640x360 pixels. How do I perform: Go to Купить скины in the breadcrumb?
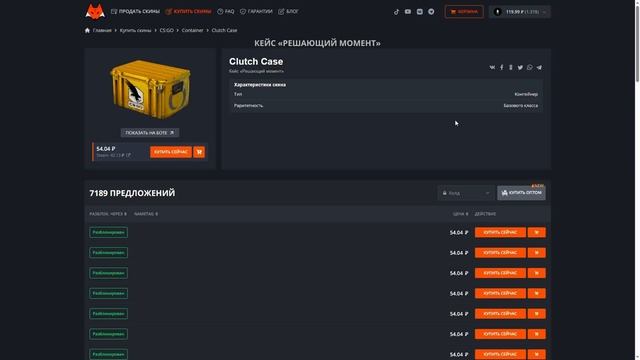point(136,30)
